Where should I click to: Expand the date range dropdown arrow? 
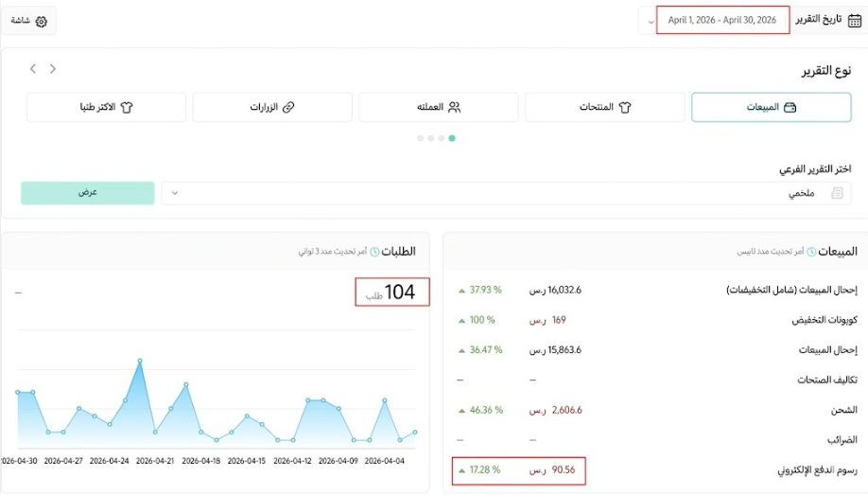[651, 22]
